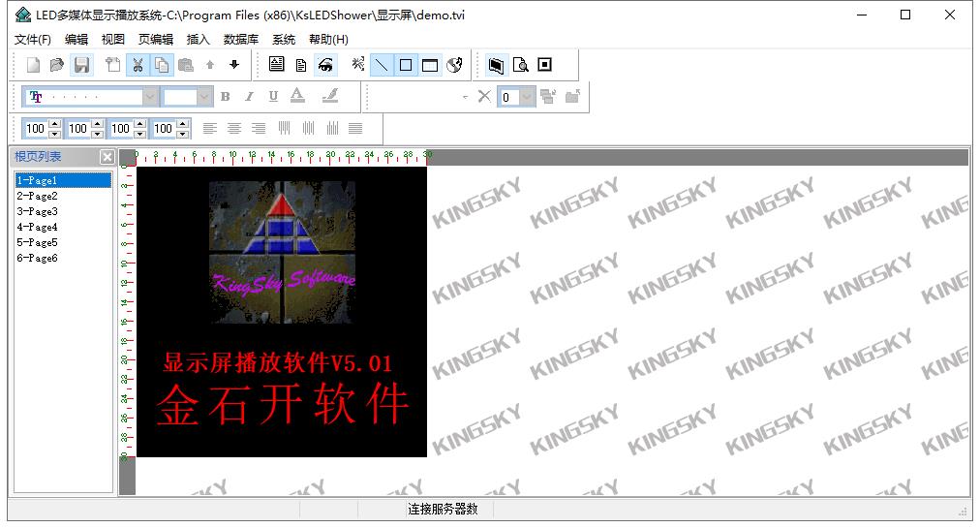980x528 pixels.
Task: Click the move down arrow icon
Action: (x=234, y=65)
